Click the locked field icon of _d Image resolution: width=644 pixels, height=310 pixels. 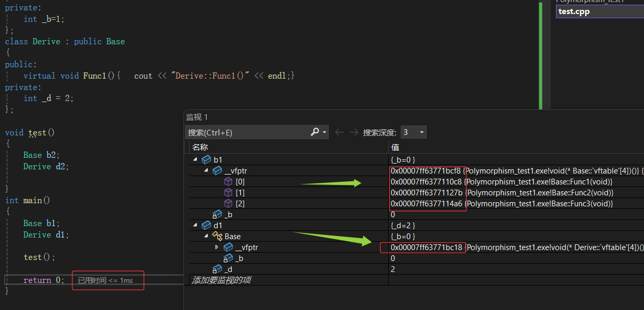click(217, 269)
